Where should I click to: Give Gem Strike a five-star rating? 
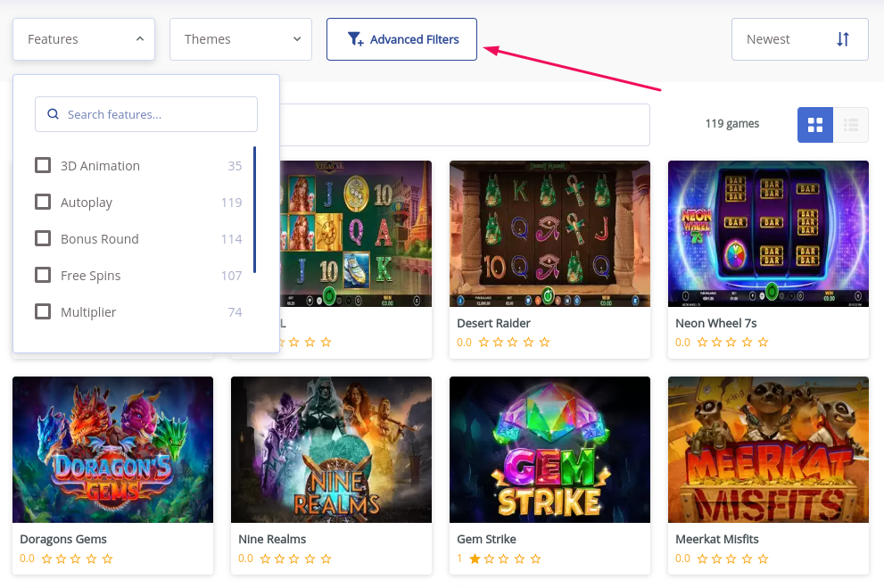coord(536,559)
